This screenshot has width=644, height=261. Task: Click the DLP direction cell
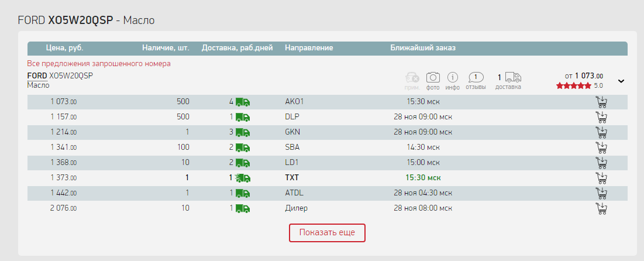click(x=292, y=117)
